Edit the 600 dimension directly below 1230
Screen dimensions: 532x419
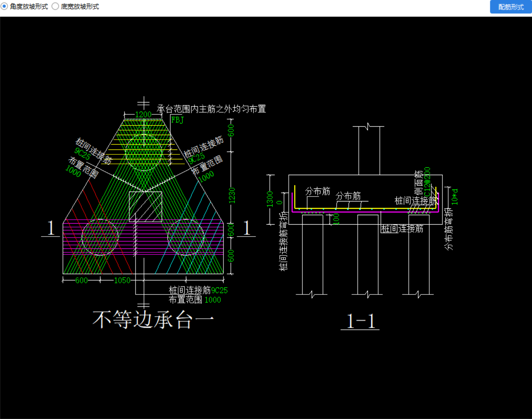tap(231, 230)
